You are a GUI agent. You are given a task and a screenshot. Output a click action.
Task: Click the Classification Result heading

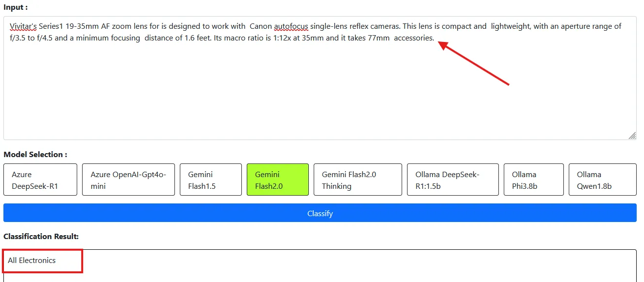pyautogui.click(x=41, y=237)
